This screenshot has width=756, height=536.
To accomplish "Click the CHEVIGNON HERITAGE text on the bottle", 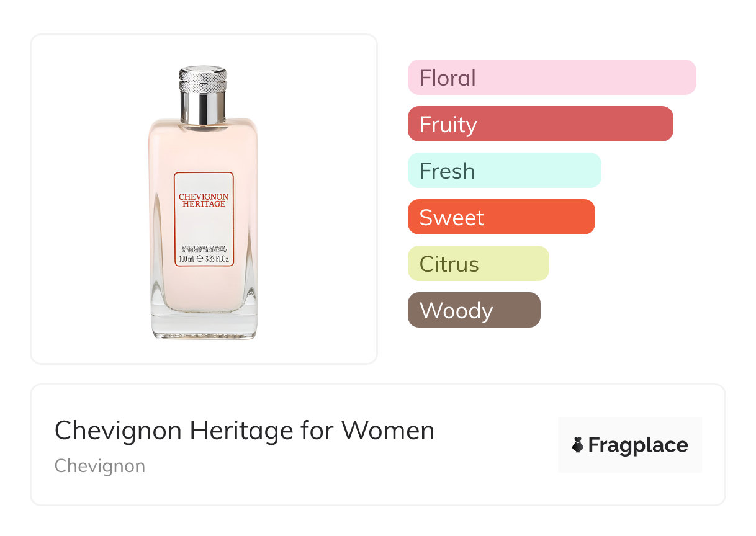I will click(x=204, y=200).
